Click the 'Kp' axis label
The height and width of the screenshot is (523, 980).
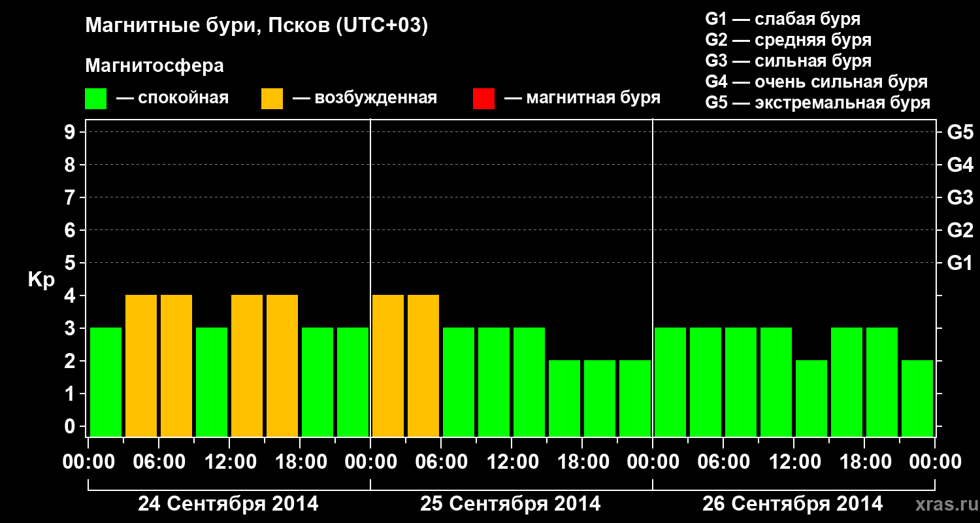tap(41, 280)
